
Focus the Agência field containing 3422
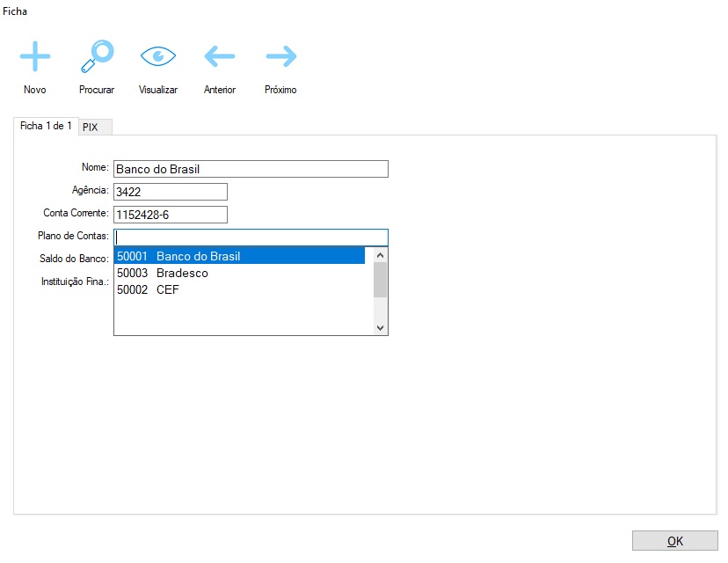pyautogui.click(x=171, y=192)
